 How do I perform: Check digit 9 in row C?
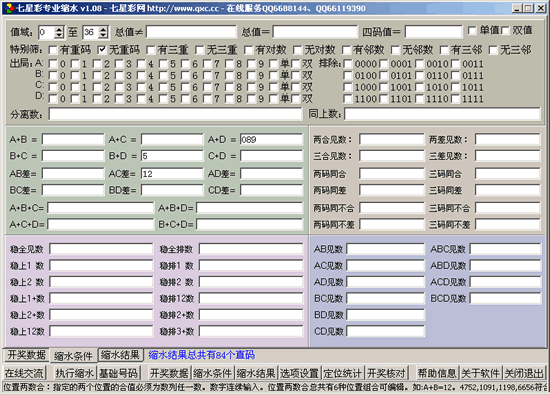pos(251,87)
